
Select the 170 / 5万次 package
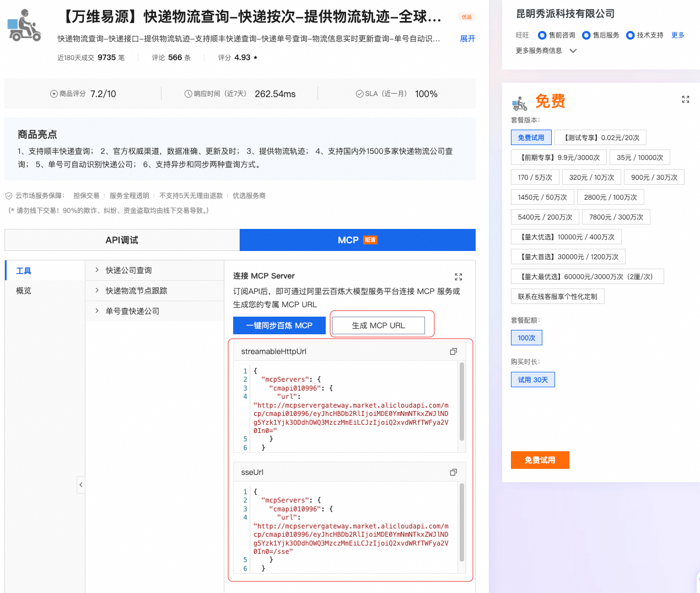[535, 178]
